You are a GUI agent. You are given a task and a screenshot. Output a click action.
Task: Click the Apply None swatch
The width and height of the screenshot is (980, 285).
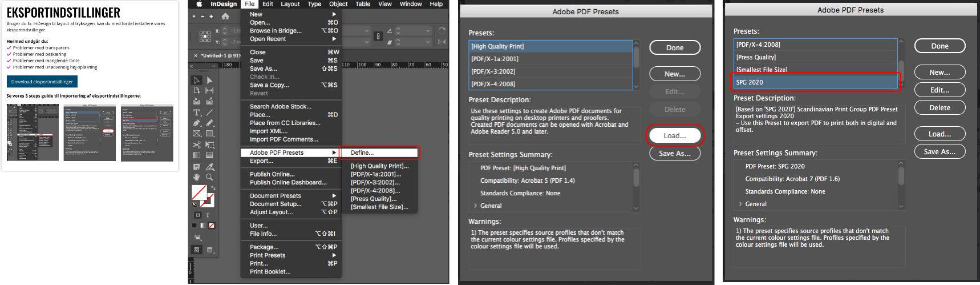pyautogui.click(x=212, y=226)
